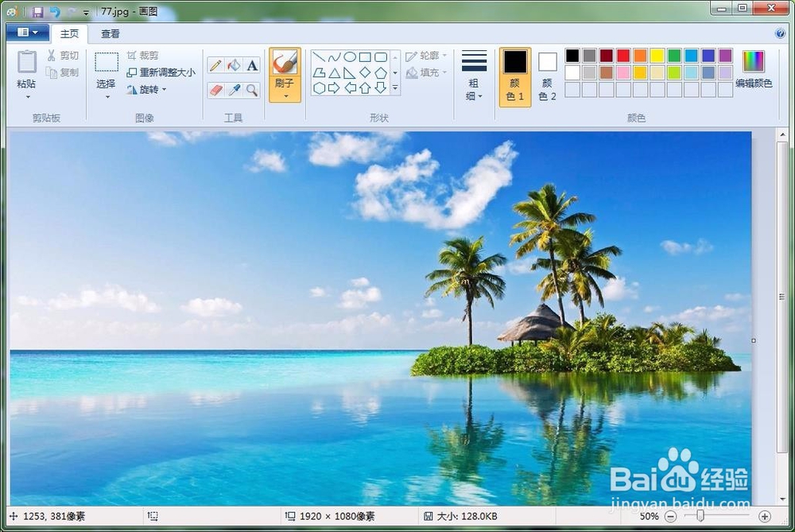Click the 1920 × 1080像素 status text
Screen dimensions: 795x532
click(337, 516)
